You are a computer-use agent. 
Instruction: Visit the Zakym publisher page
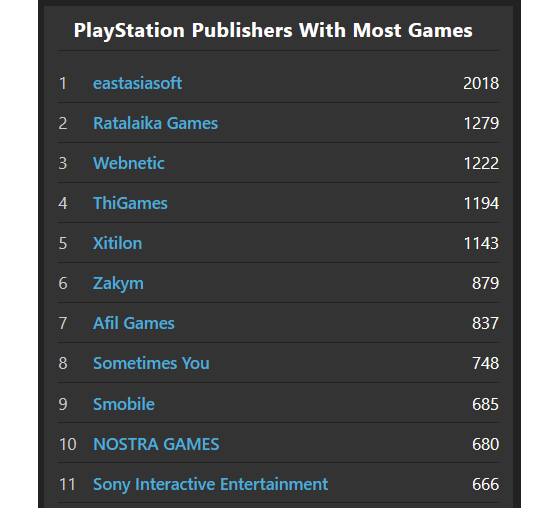coord(118,283)
